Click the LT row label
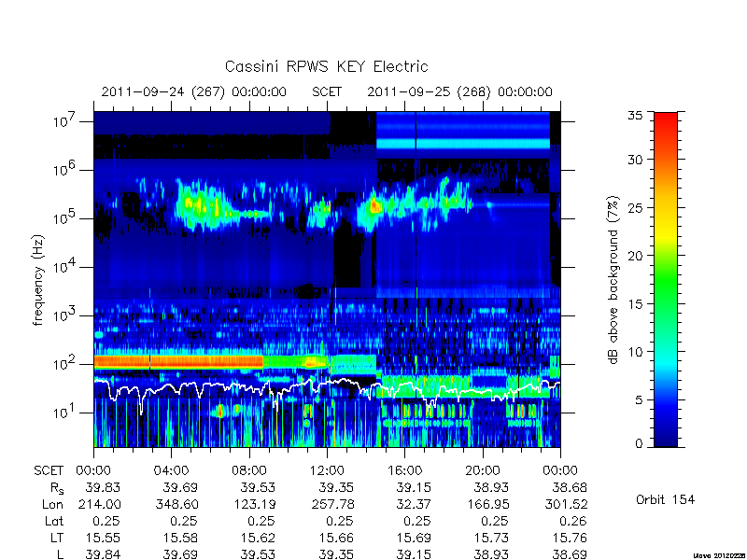747x560 pixels. 57,538
